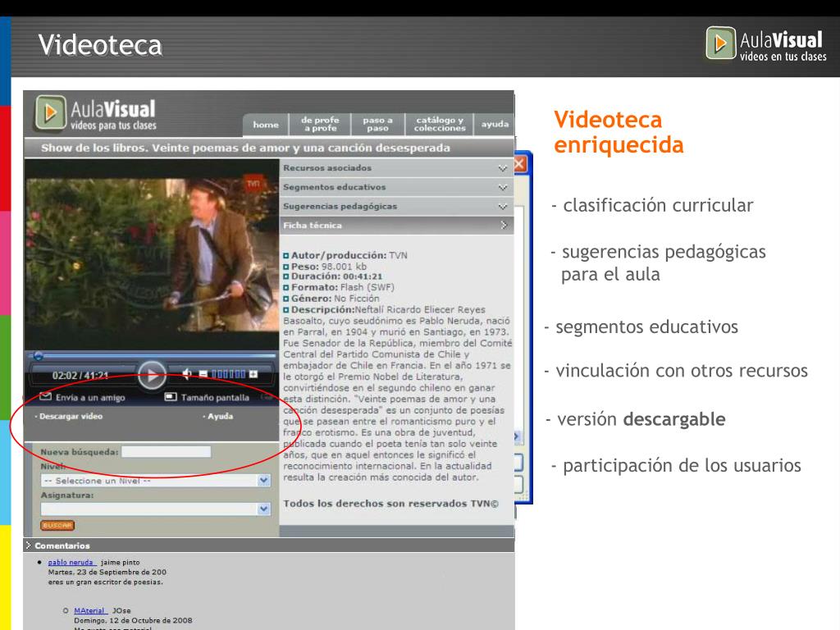Open the de profe a profe tab
Screen dimensions: 840x630
[x=320, y=125]
